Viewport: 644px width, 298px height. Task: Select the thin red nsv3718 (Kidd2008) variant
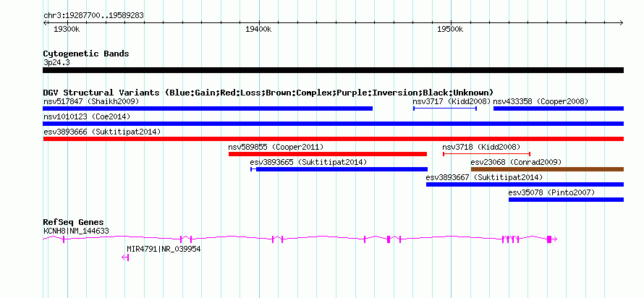tap(487, 154)
